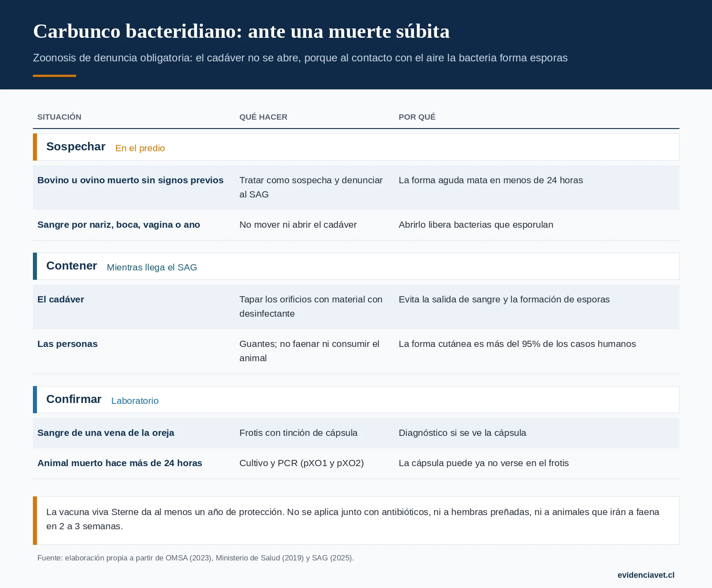
Task: Select the "Sospechar" section heading
Action: (76, 147)
